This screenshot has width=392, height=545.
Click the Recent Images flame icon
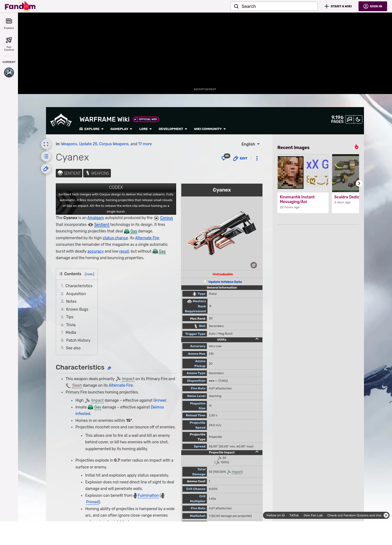coord(357,147)
